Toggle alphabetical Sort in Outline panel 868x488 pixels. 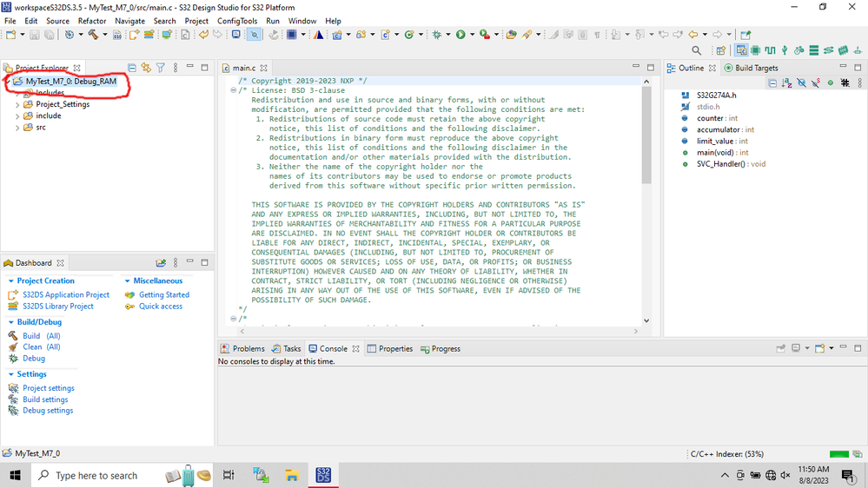786,83
